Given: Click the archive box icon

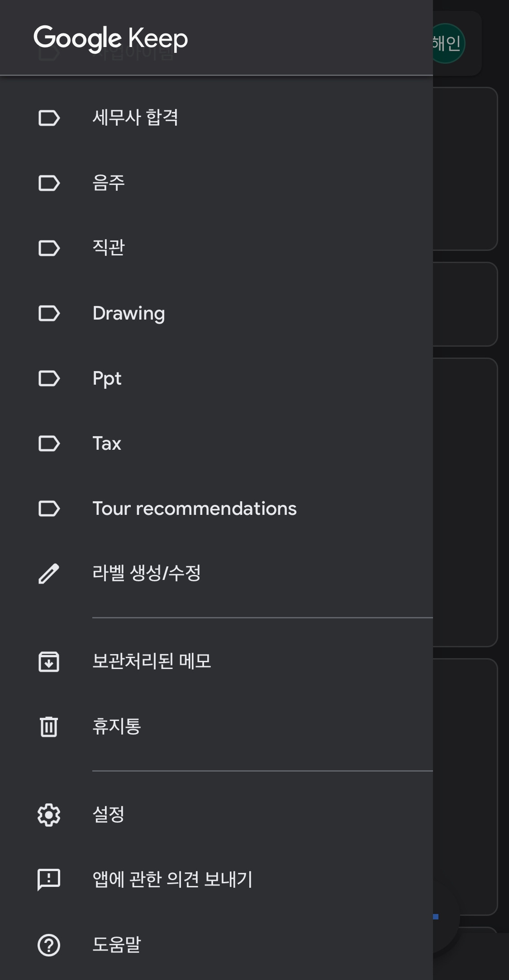Looking at the screenshot, I should [x=49, y=661].
